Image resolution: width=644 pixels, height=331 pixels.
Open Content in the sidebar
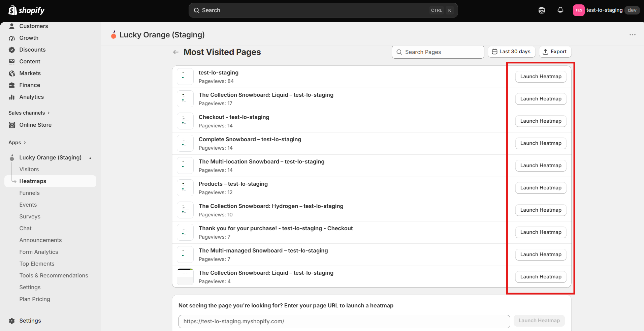30,61
